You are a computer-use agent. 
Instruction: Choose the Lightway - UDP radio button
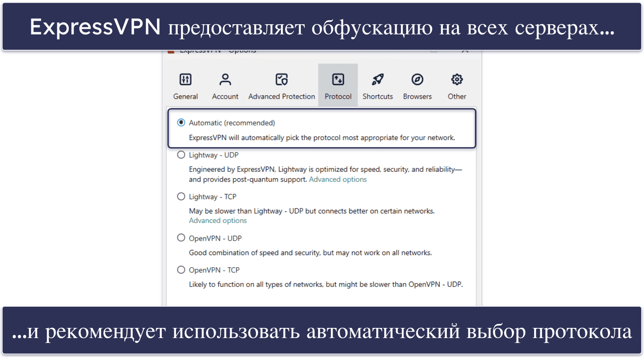coord(181,155)
